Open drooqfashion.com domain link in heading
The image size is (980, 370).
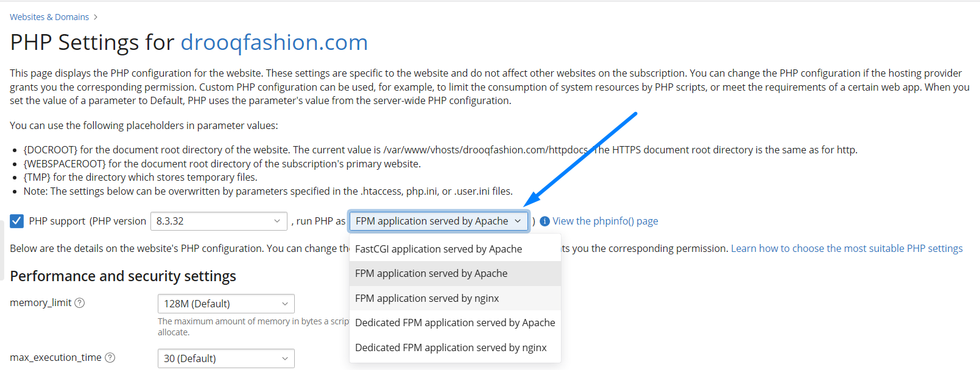tap(274, 43)
